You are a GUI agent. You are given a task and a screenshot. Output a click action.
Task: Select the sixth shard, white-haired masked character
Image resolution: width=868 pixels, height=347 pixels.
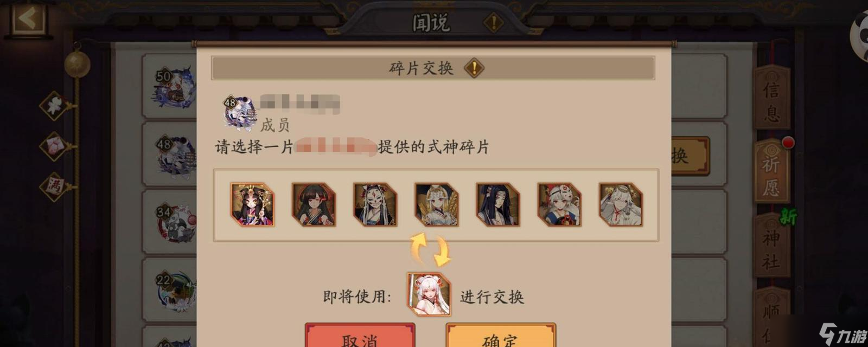coord(559,204)
